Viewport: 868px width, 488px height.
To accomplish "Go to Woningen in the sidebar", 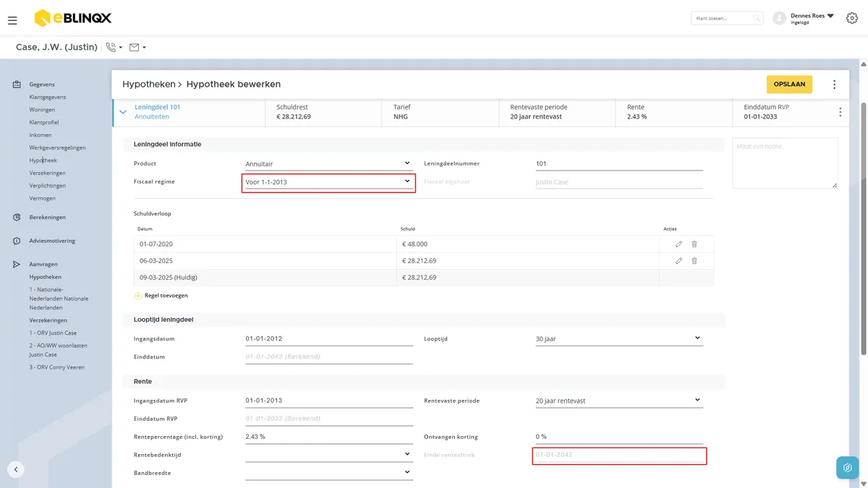I will pyautogui.click(x=42, y=110).
